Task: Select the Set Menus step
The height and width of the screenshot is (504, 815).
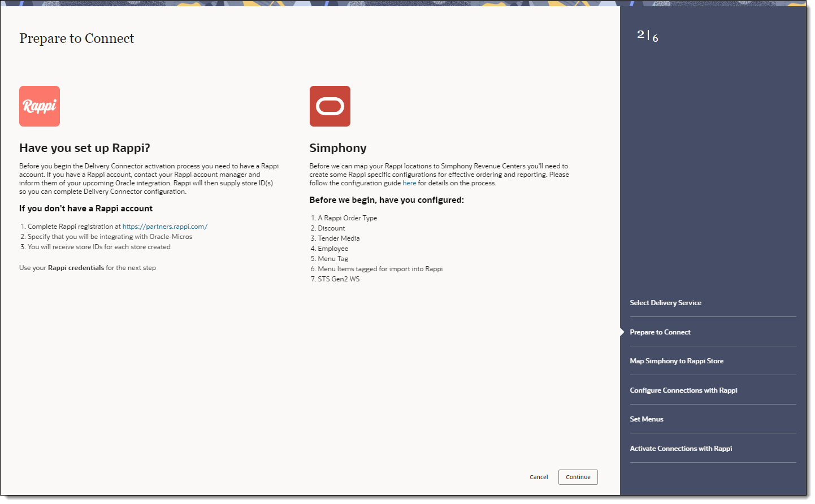Action: point(647,419)
